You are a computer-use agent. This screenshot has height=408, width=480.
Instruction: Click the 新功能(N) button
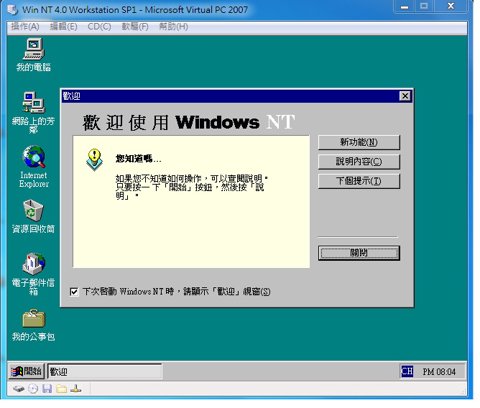[359, 143]
